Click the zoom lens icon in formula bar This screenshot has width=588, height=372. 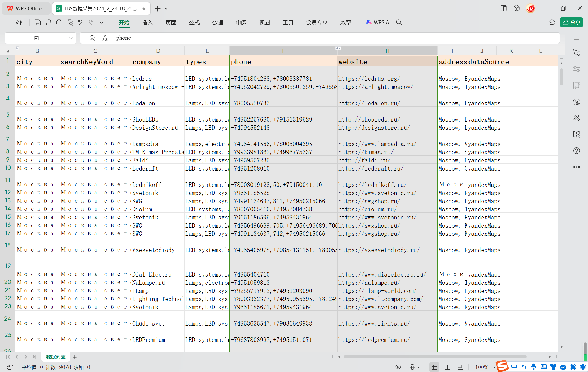coord(93,38)
